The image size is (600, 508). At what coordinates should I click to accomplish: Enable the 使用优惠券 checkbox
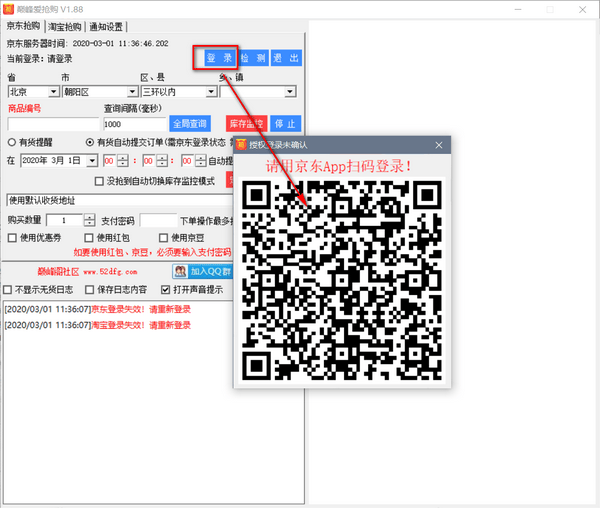(12, 238)
